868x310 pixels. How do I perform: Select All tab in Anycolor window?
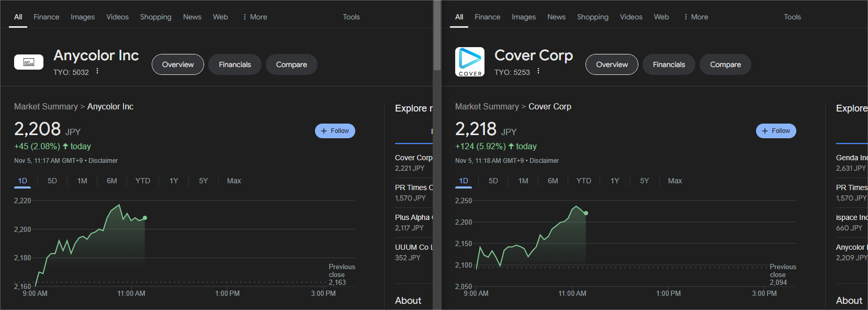coord(18,17)
